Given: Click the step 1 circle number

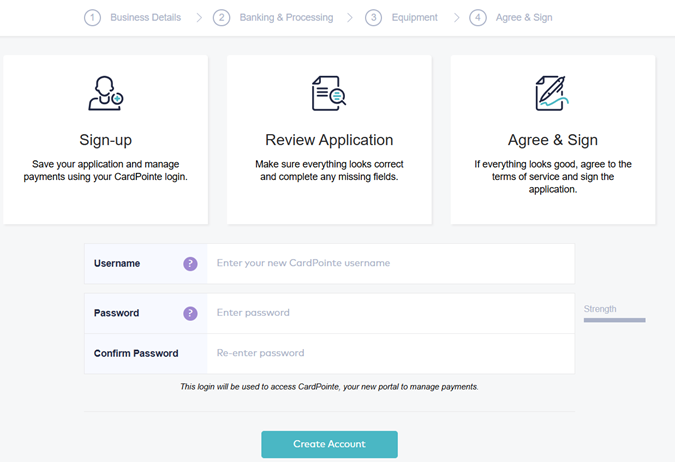Looking at the screenshot, I should pos(92,18).
